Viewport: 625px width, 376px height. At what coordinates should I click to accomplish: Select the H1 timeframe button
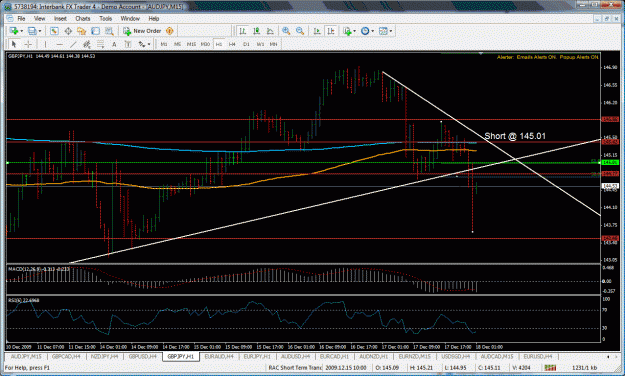(219, 44)
